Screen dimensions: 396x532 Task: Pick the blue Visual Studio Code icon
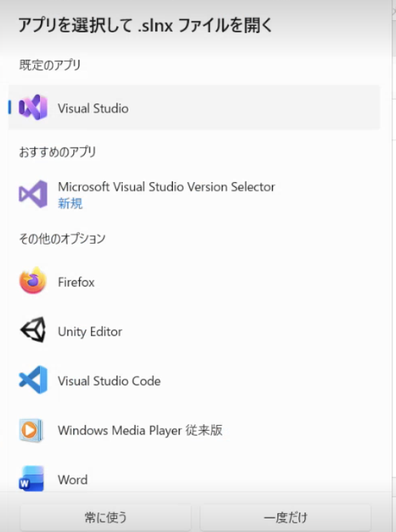coord(33,380)
